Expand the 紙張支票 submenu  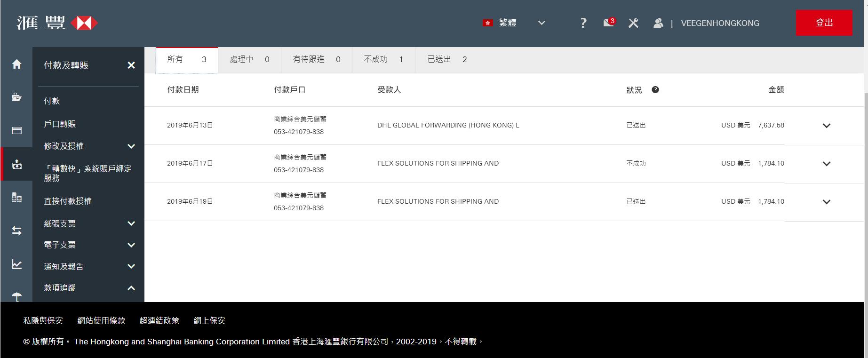click(131, 223)
